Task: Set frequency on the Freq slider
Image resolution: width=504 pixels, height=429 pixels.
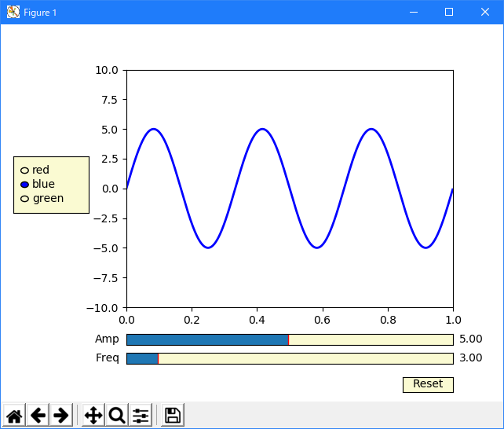Action: (290, 358)
